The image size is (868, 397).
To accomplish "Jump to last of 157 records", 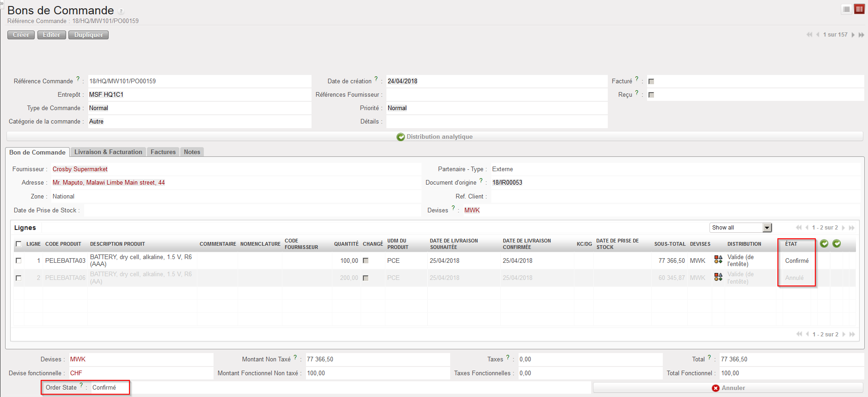I will pyautogui.click(x=862, y=35).
